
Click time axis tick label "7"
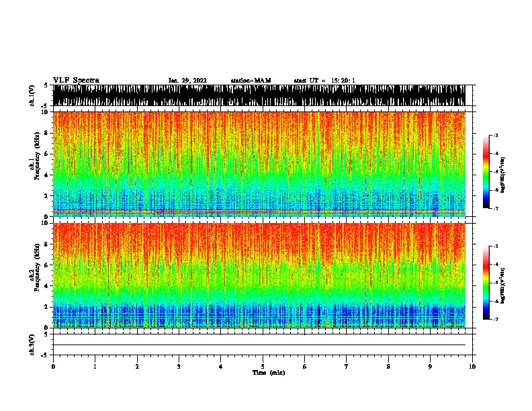(x=347, y=367)
